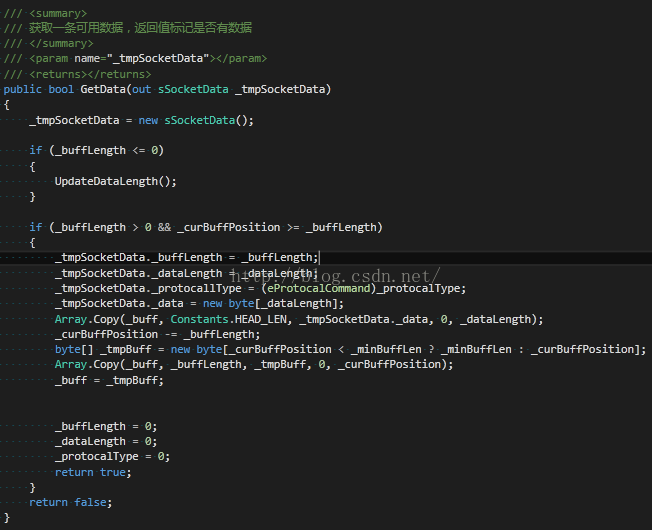The image size is (652, 530).
Task: Click the sSocketData type in method signature
Action: point(193,89)
